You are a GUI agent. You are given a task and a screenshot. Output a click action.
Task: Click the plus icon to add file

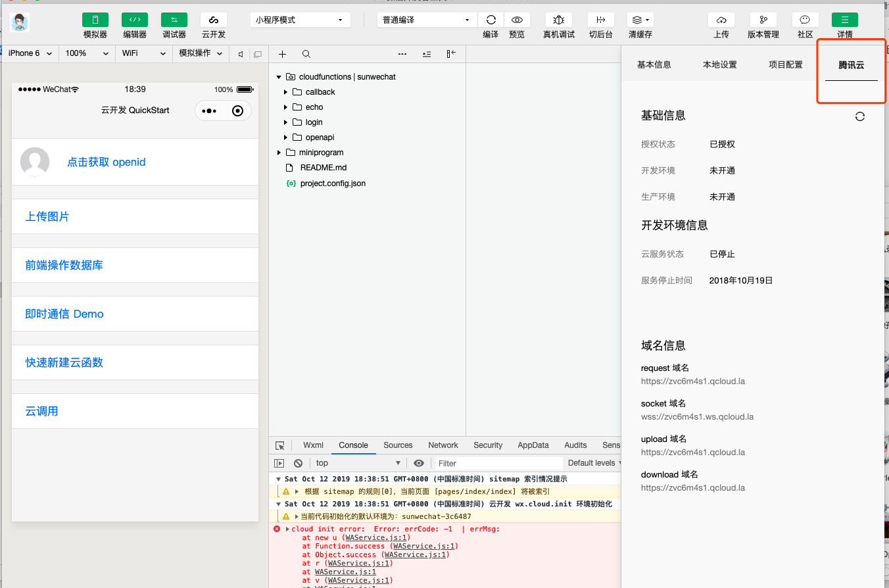(283, 54)
